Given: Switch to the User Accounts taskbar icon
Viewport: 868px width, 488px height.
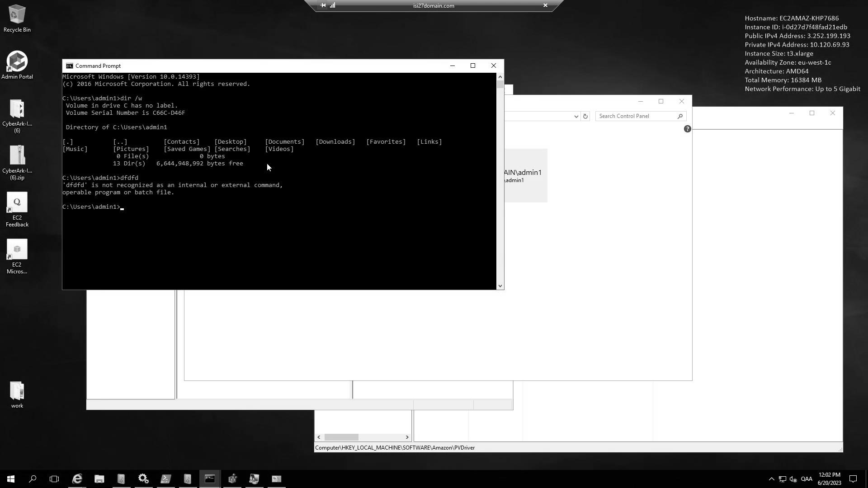Looking at the screenshot, I should pyautogui.click(x=254, y=479).
